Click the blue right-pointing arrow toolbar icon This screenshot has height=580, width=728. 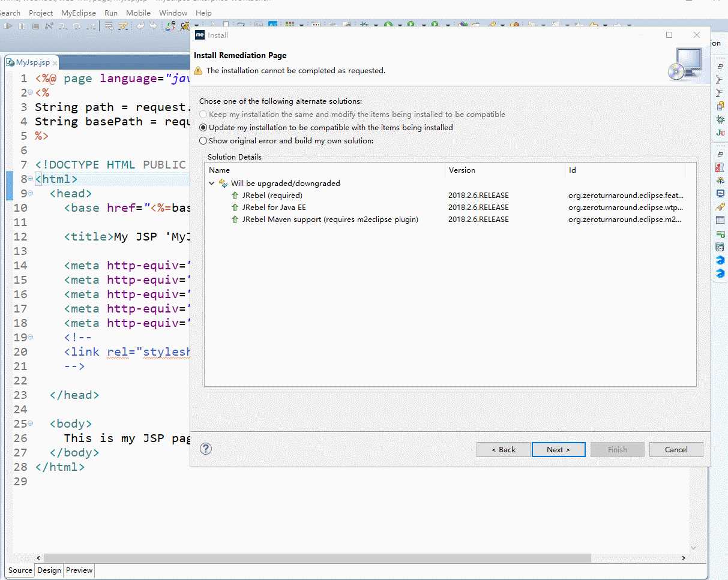point(153,26)
